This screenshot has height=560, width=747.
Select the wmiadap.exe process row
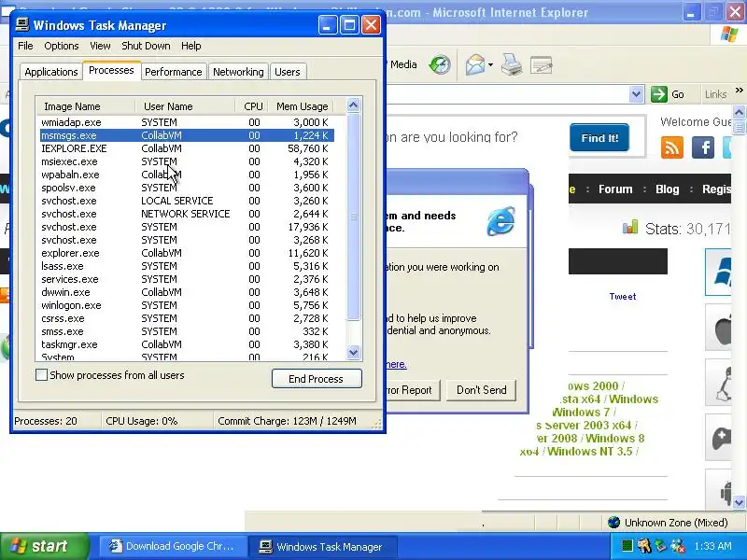point(187,122)
